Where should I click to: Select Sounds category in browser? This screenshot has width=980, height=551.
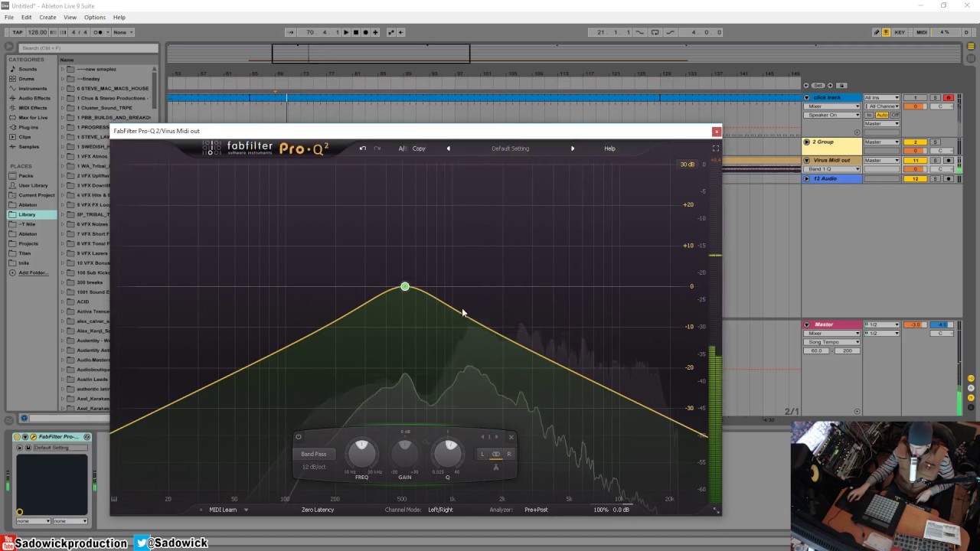(28, 69)
